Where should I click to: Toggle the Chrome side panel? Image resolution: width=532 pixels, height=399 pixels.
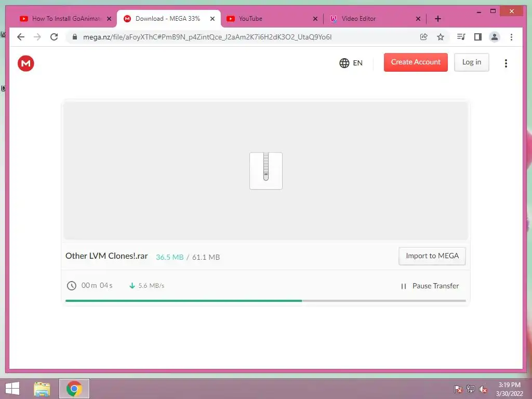tap(478, 37)
